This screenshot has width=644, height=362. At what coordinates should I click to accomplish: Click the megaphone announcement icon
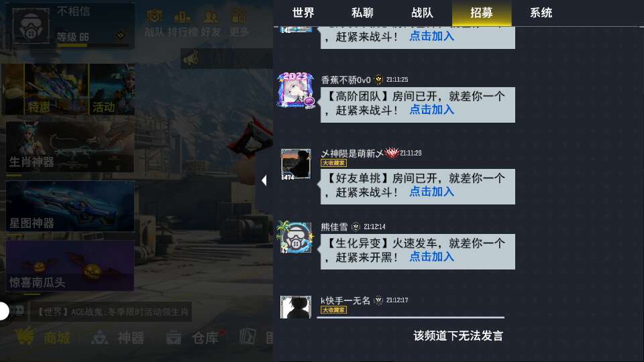[x=191, y=59]
